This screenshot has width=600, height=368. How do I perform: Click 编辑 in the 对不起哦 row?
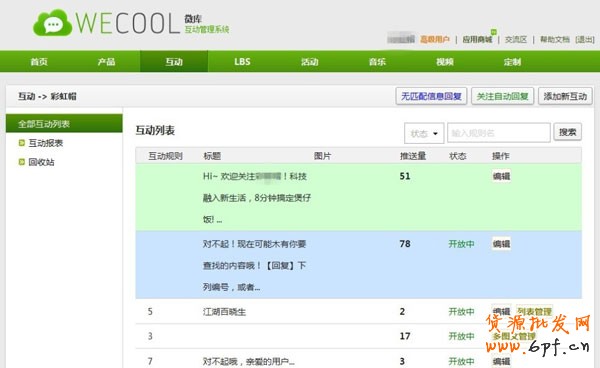pos(501,361)
